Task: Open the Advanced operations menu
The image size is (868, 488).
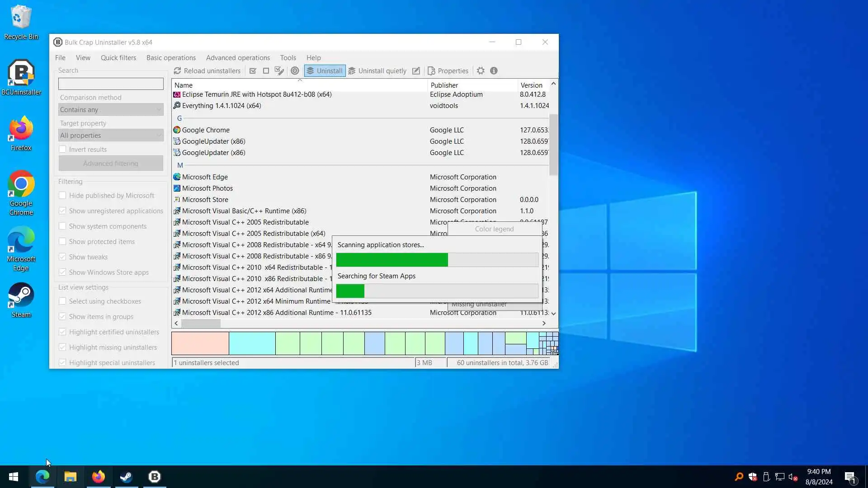Action: coord(238,58)
